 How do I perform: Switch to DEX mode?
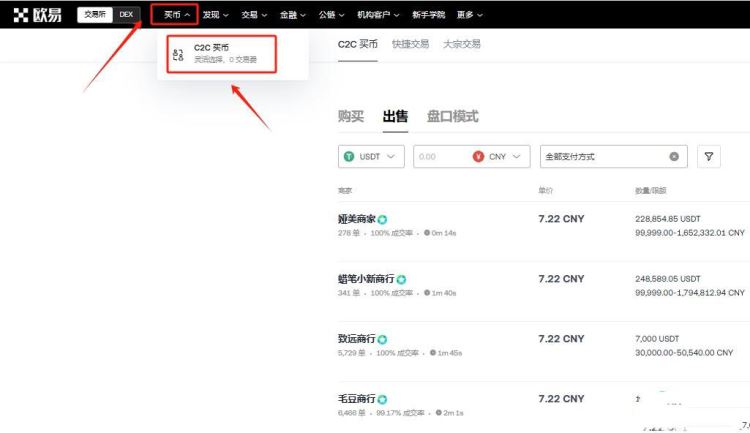(x=126, y=15)
